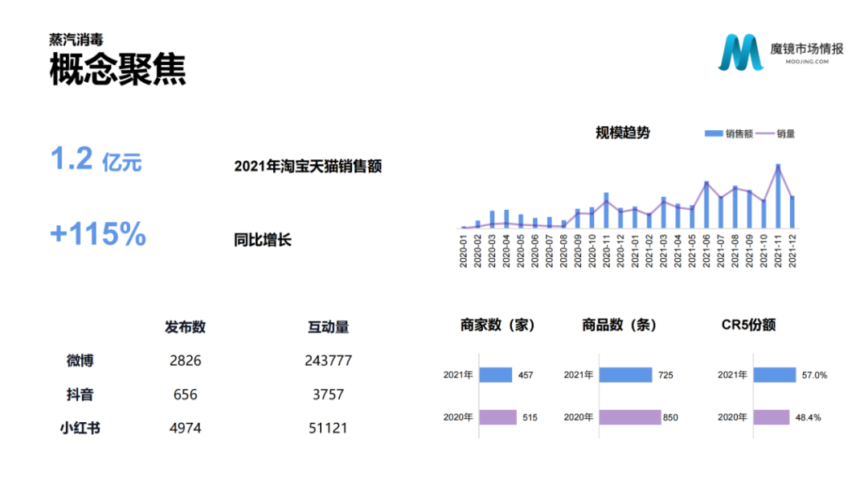The width and height of the screenshot is (868, 488).
Task: Select the 2020-01 axis label
Action: pos(464,251)
